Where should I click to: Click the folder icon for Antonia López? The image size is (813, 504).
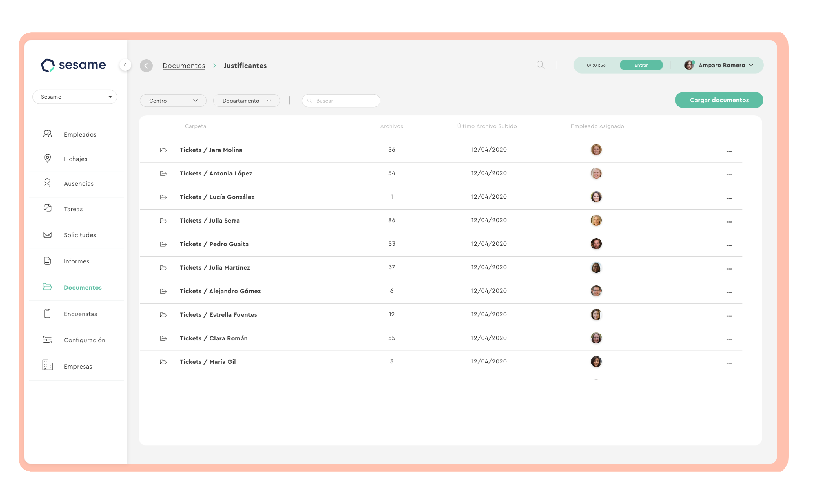pos(163,173)
